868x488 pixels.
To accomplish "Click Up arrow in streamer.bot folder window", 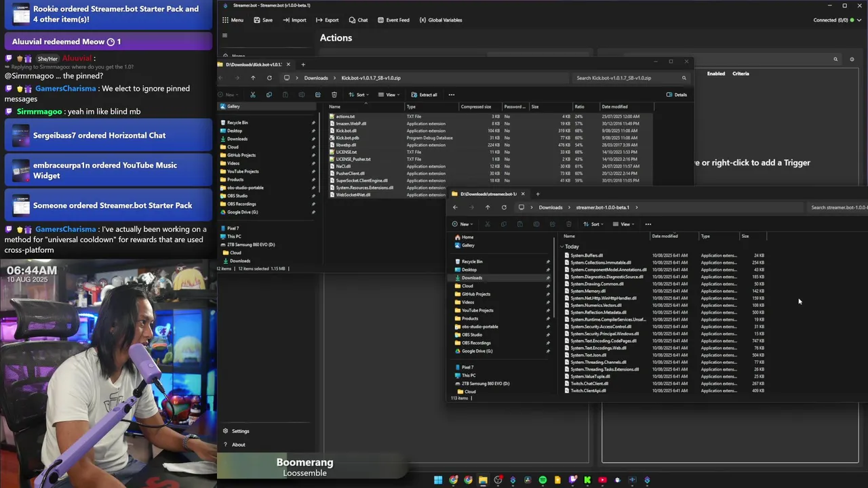I will pyautogui.click(x=488, y=207).
